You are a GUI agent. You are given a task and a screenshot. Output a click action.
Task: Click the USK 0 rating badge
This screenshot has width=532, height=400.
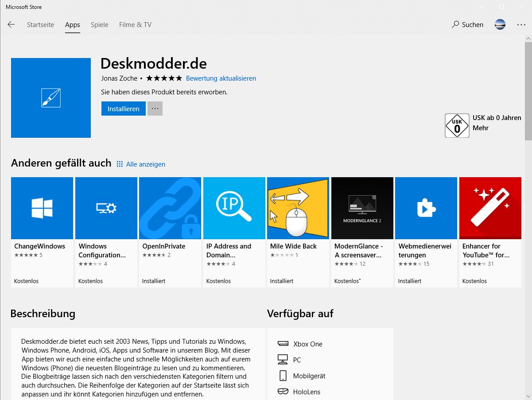pyautogui.click(x=457, y=126)
